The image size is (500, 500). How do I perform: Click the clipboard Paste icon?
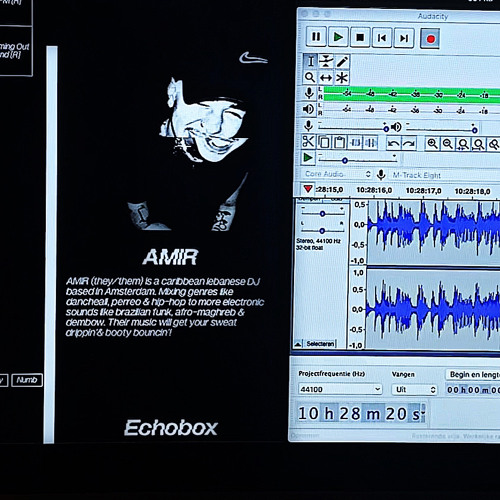339,142
